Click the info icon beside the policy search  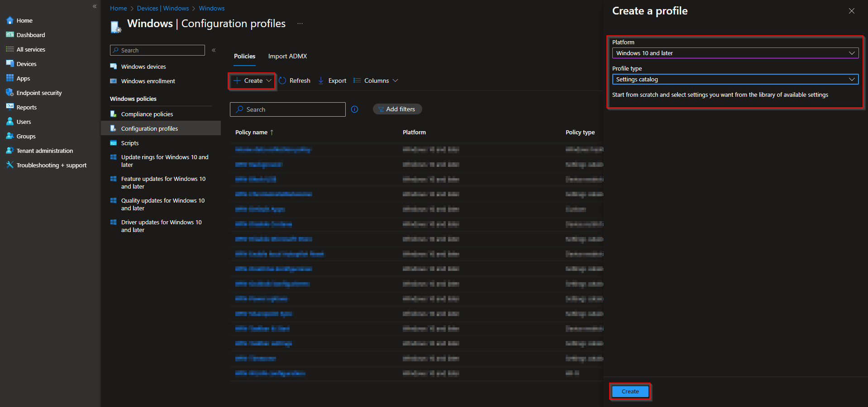pos(354,109)
